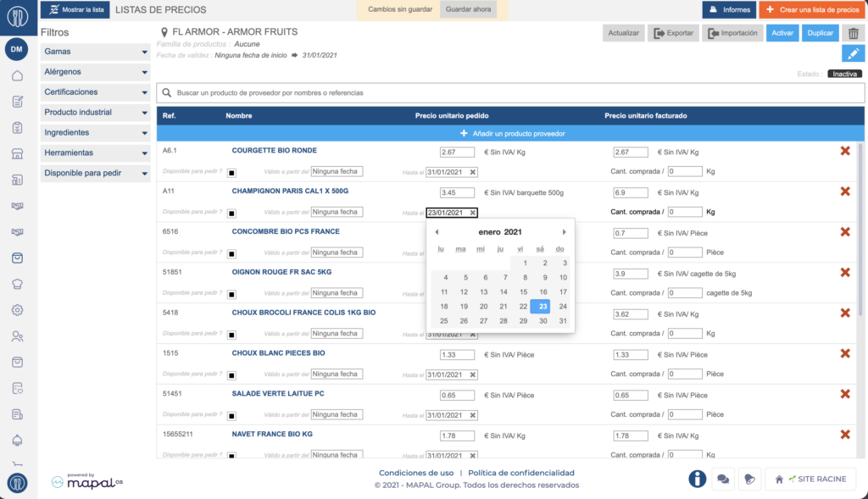Toggle CHAMPIGNON PARIS available checkbox
Image resolution: width=868 pixels, height=499 pixels.
point(232,213)
